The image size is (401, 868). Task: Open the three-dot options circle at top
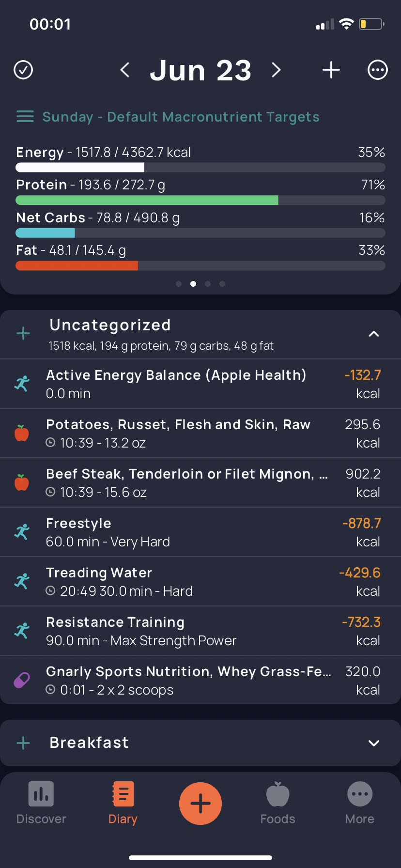(x=378, y=70)
